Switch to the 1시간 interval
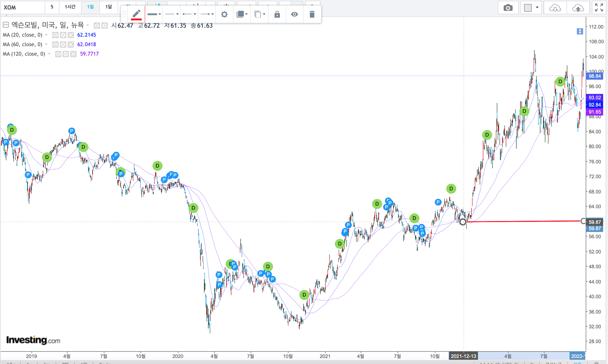The width and height of the screenshot is (608, 364). tap(70, 7)
